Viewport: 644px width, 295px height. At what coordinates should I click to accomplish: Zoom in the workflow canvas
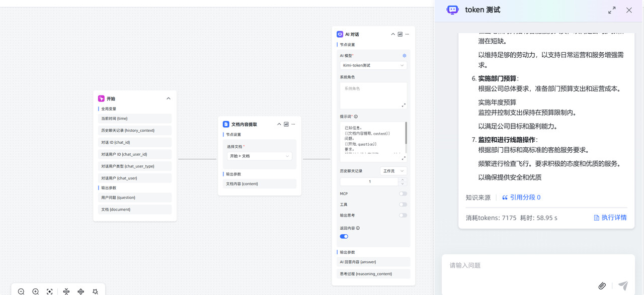(36, 291)
